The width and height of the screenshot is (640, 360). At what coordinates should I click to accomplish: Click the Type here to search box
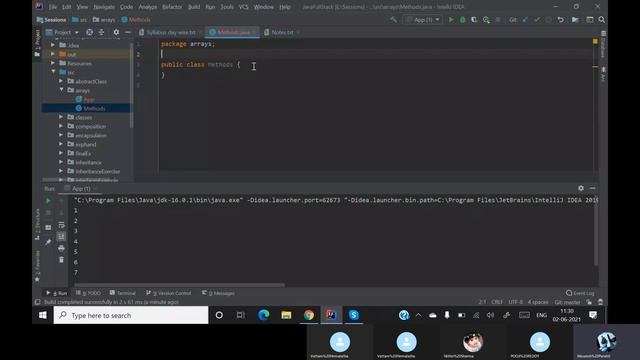coord(131,315)
